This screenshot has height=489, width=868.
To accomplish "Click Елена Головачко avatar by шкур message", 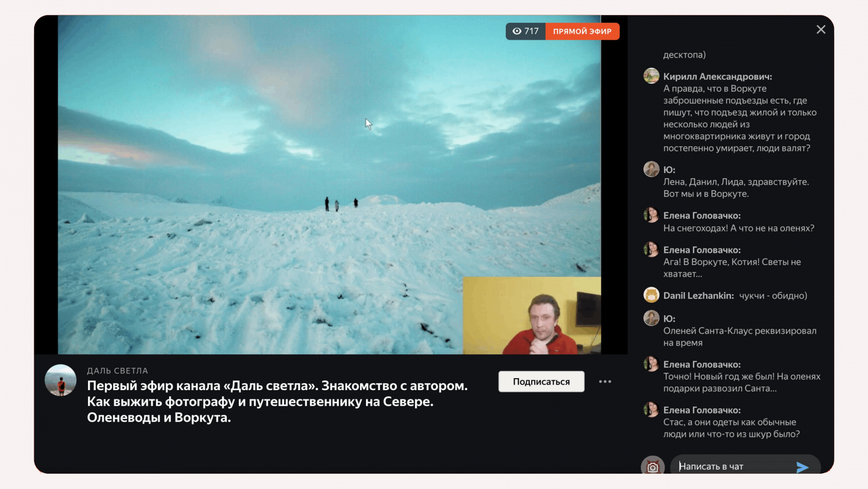I will click(x=651, y=409).
